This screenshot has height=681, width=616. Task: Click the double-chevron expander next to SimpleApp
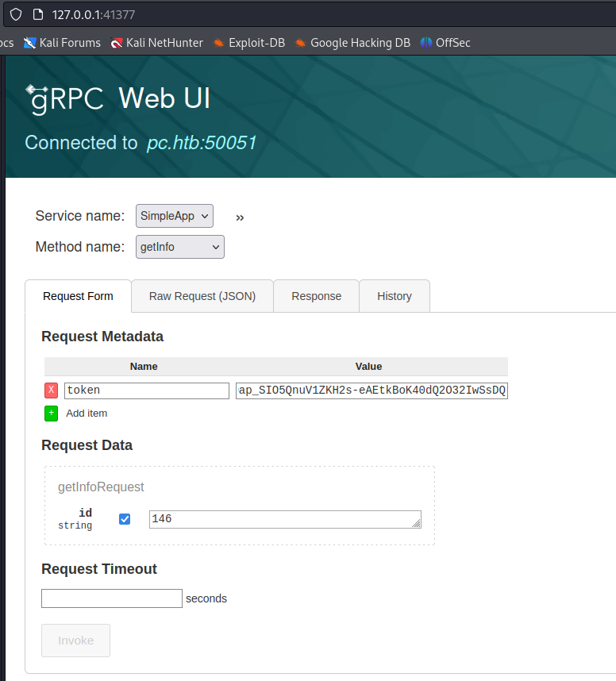click(240, 217)
